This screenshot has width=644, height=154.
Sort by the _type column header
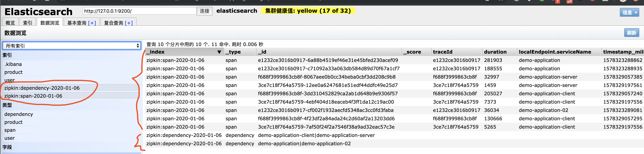(240, 52)
